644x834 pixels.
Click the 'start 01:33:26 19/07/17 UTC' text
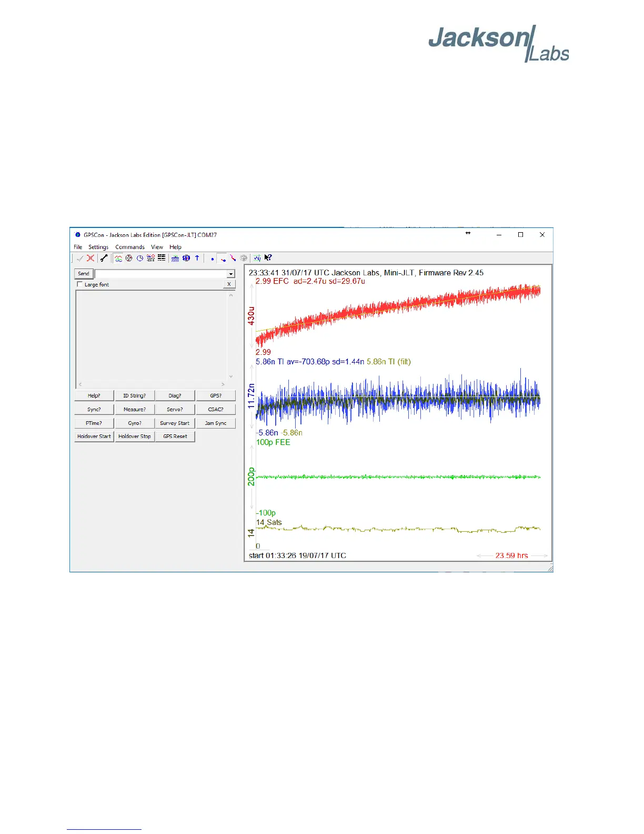pyautogui.click(x=297, y=555)
